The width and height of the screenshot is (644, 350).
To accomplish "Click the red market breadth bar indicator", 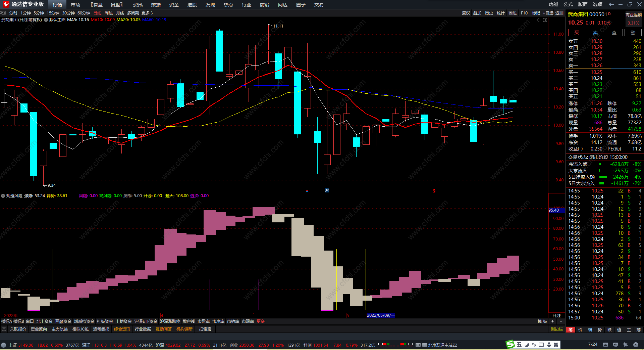I will tap(395, 345).
